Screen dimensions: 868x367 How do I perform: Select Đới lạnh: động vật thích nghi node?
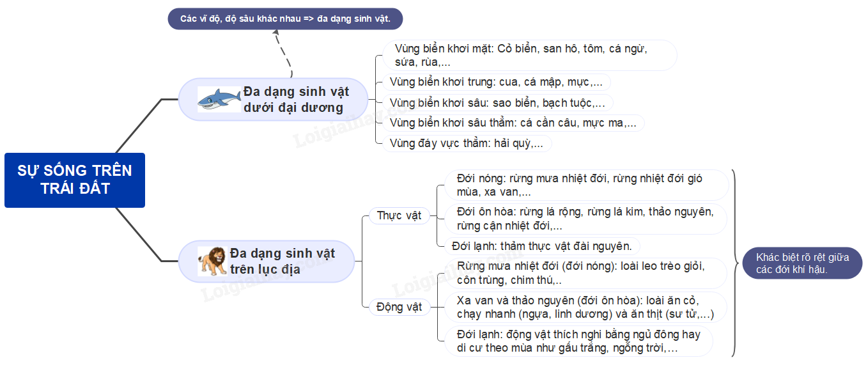578,341
